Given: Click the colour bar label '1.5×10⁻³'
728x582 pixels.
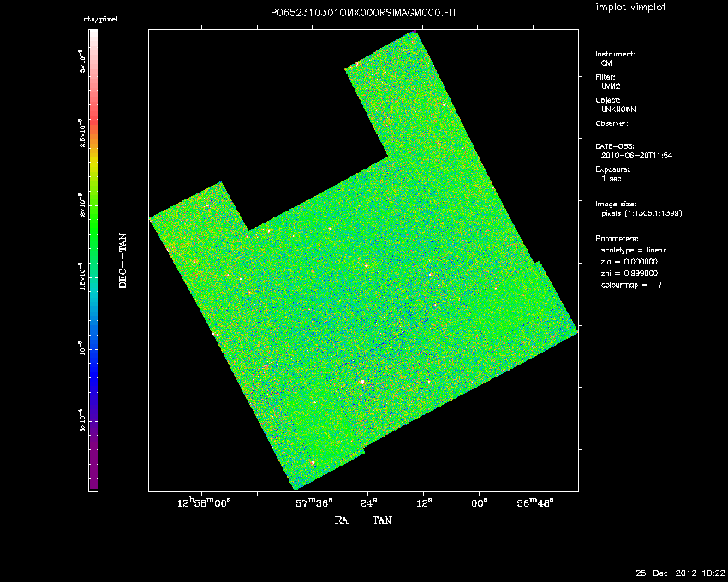Looking at the screenshot, I should (x=81, y=276).
